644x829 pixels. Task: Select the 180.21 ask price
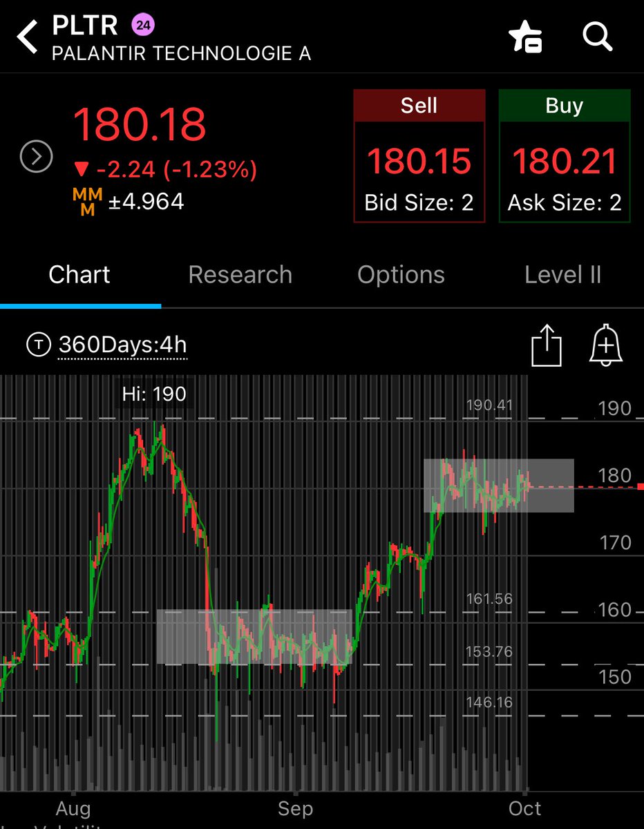pyautogui.click(x=565, y=162)
